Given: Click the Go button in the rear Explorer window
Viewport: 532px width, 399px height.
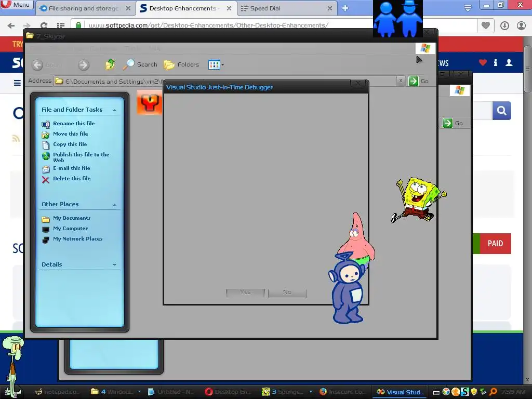Looking at the screenshot, I should [453, 123].
